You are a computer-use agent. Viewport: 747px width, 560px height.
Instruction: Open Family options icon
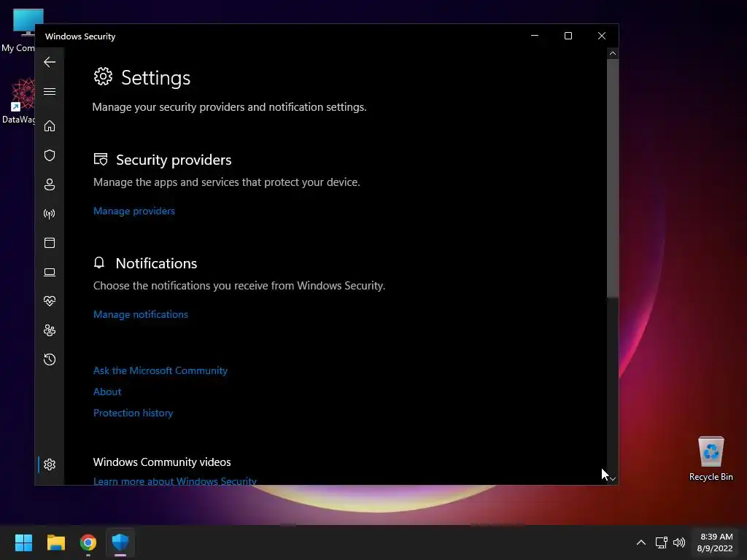pyautogui.click(x=50, y=330)
